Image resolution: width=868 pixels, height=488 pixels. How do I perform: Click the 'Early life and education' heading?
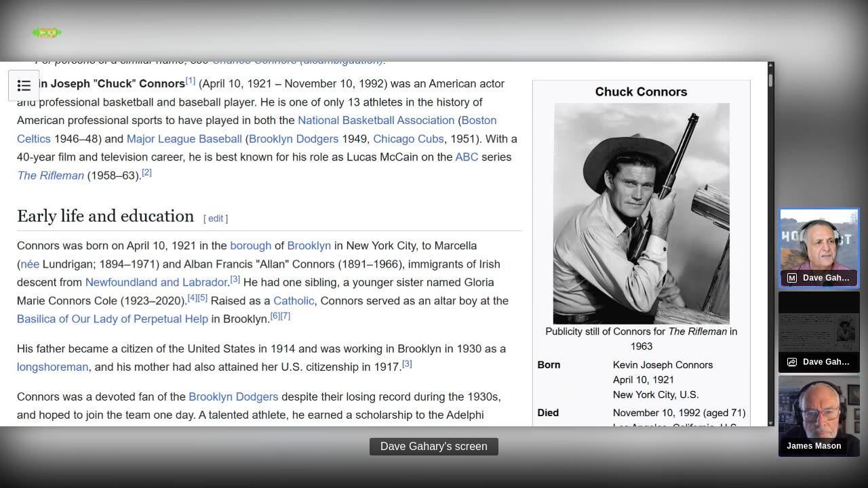click(106, 216)
